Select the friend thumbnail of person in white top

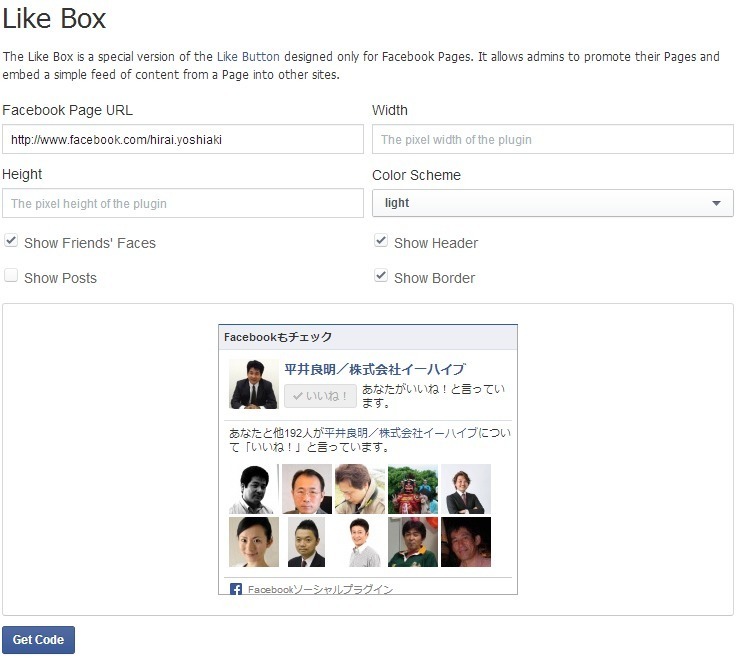tap(360, 542)
